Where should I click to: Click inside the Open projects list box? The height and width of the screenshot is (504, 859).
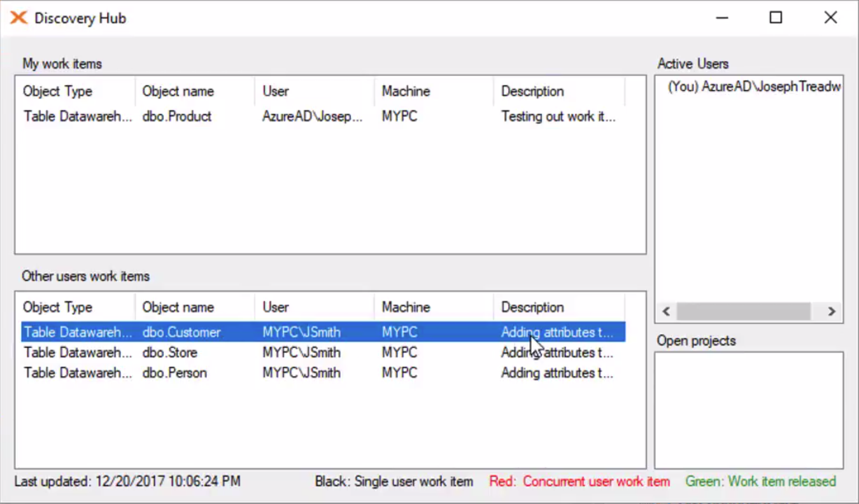(749, 410)
